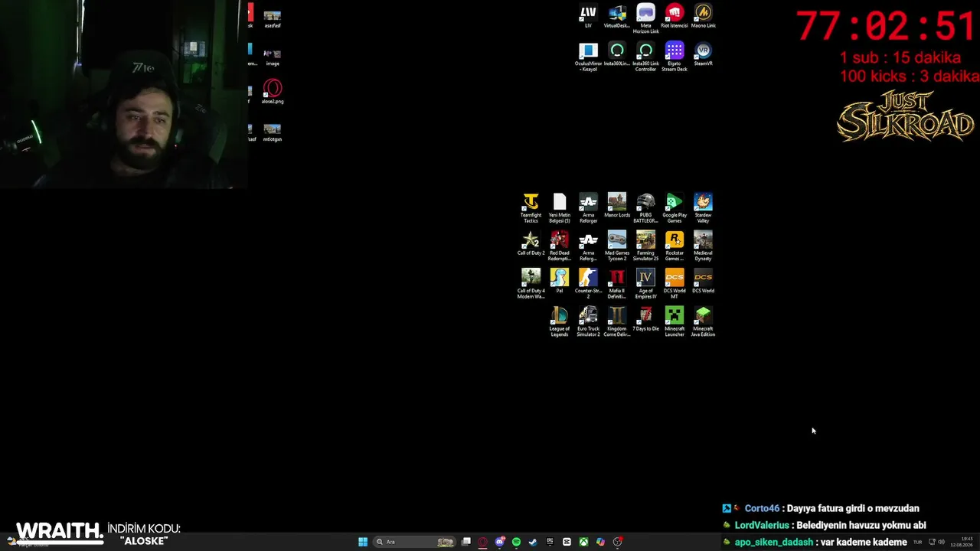
Task: Open the SteamVR desktop shortcut
Action: click(x=704, y=54)
